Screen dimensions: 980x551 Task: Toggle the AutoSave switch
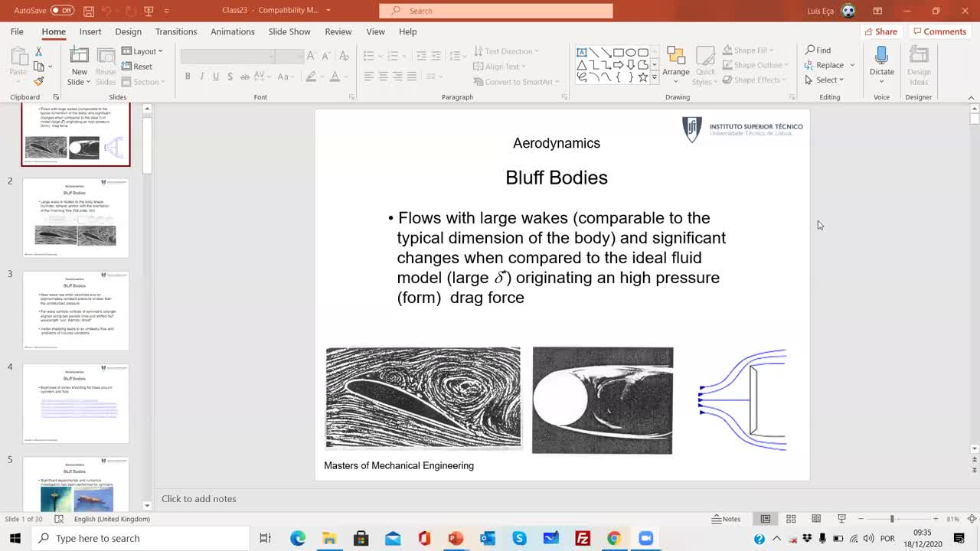tap(61, 11)
